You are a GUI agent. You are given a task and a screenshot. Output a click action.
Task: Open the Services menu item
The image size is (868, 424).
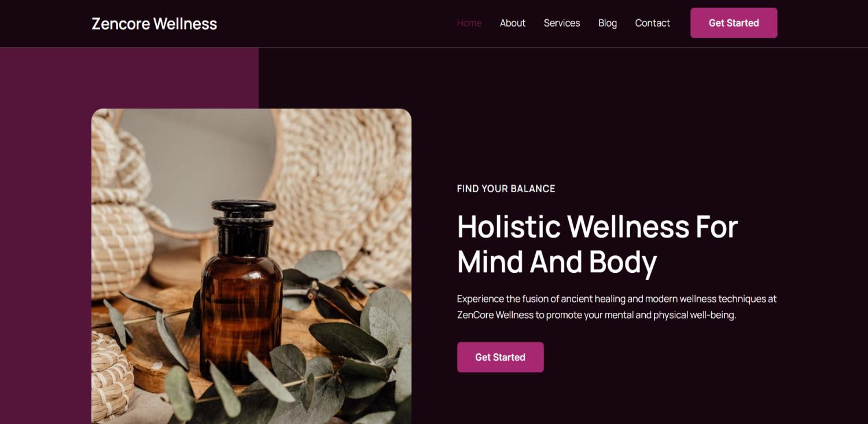pyautogui.click(x=561, y=23)
